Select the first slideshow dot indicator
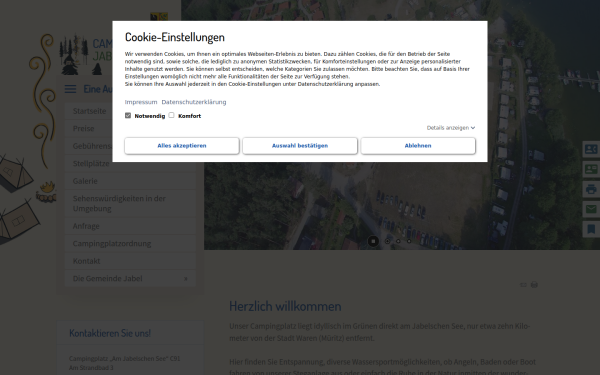Screen dimensions: 600x375 click(388, 241)
